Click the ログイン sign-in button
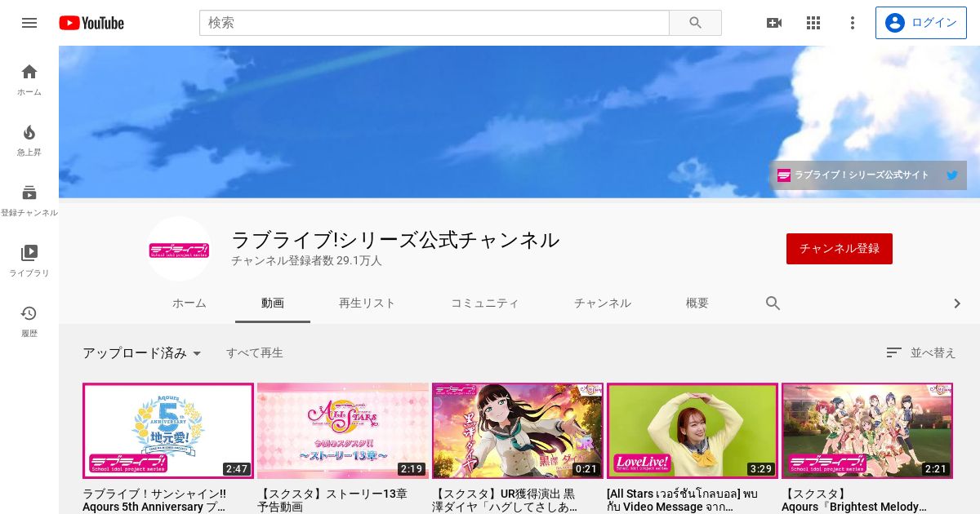The width and height of the screenshot is (980, 514). click(920, 23)
